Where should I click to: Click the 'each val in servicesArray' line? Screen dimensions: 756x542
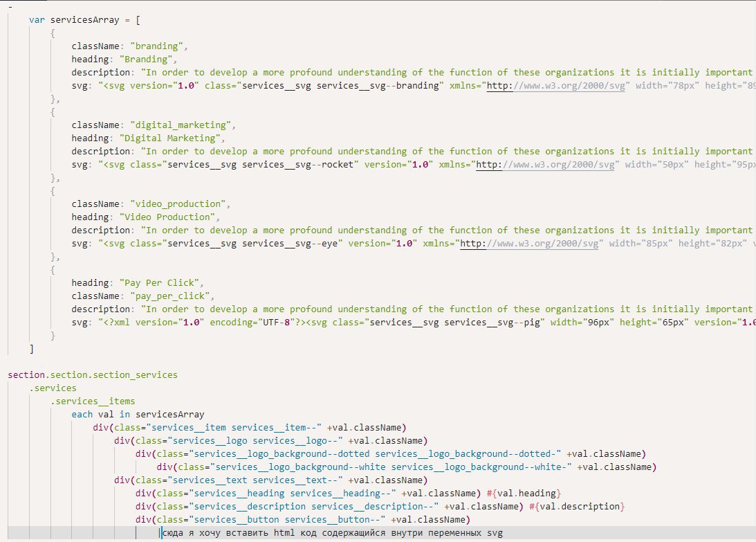(x=138, y=415)
